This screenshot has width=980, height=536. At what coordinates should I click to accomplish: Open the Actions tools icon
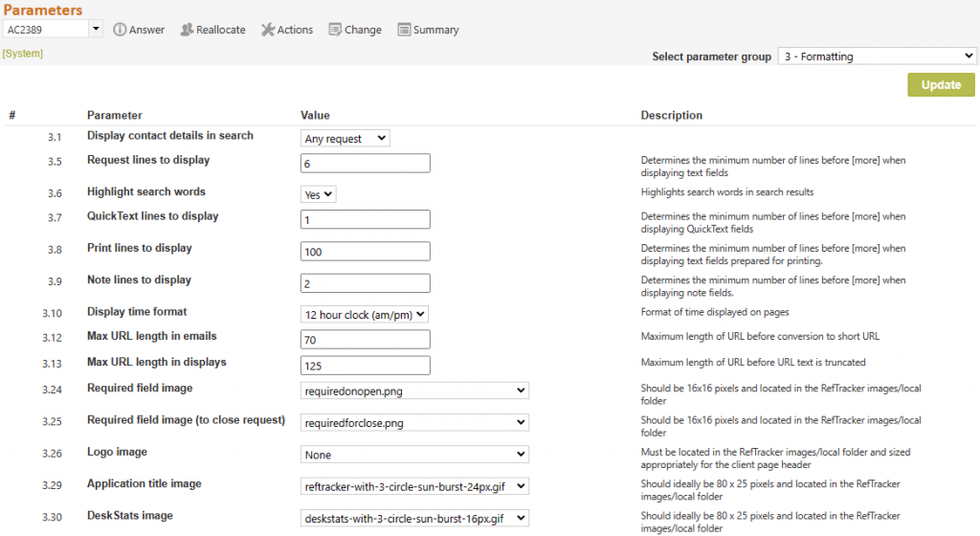click(x=268, y=30)
